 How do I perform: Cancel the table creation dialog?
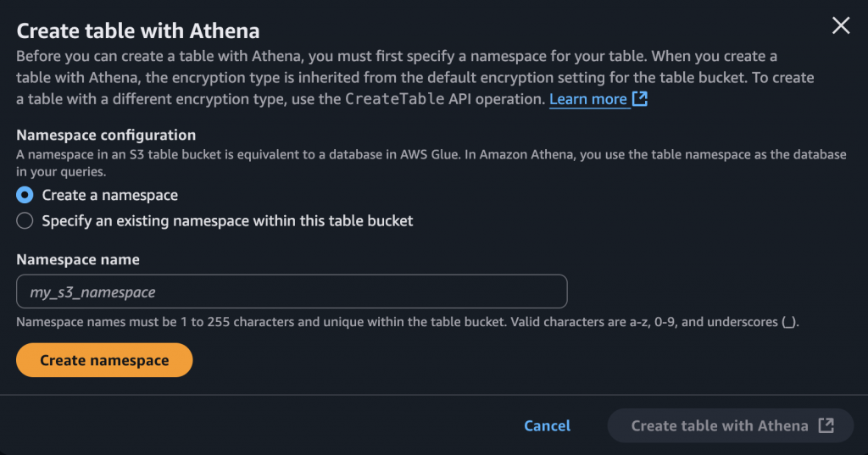coord(548,425)
